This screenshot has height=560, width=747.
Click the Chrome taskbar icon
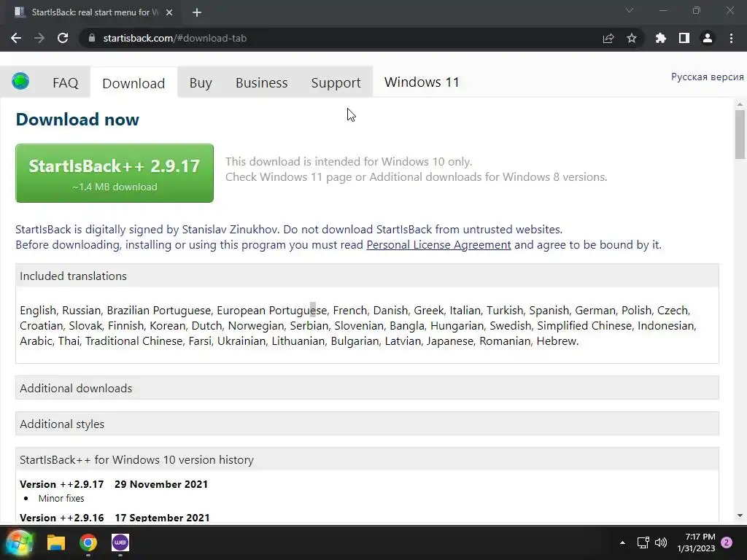tap(88, 542)
